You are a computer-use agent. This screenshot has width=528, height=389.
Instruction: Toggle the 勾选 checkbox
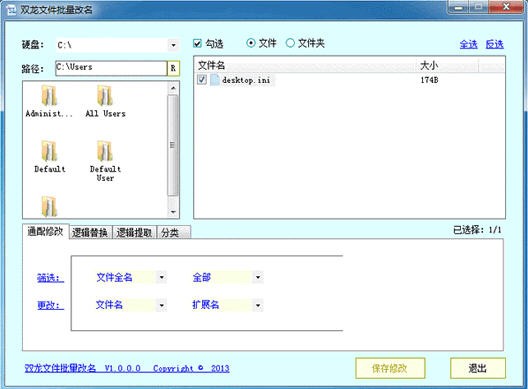pyautogui.click(x=197, y=43)
